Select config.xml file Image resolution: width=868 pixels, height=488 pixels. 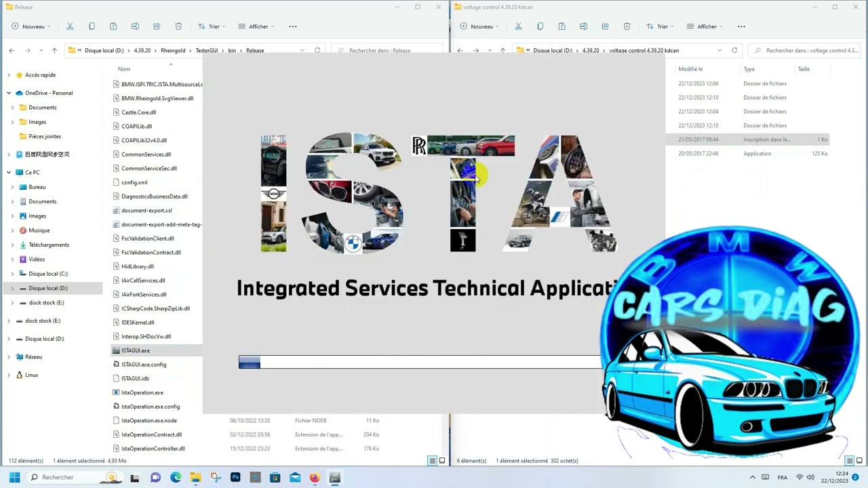[x=134, y=182]
